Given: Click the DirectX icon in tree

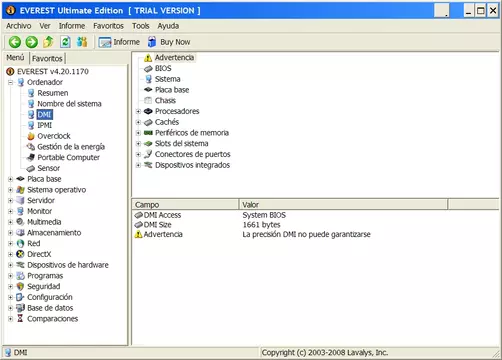Looking at the screenshot, I should pyautogui.click(x=20, y=254).
